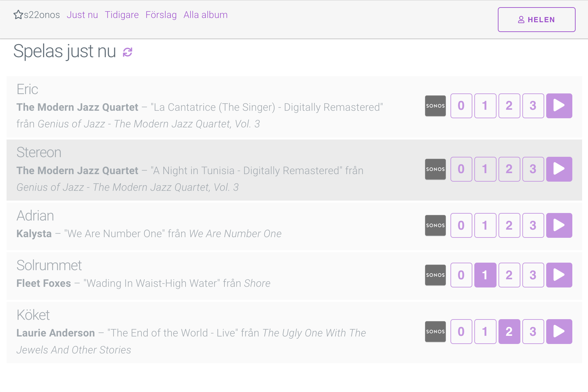588x392 pixels.
Task: Open the Tidigare tab
Action: coord(122,15)
